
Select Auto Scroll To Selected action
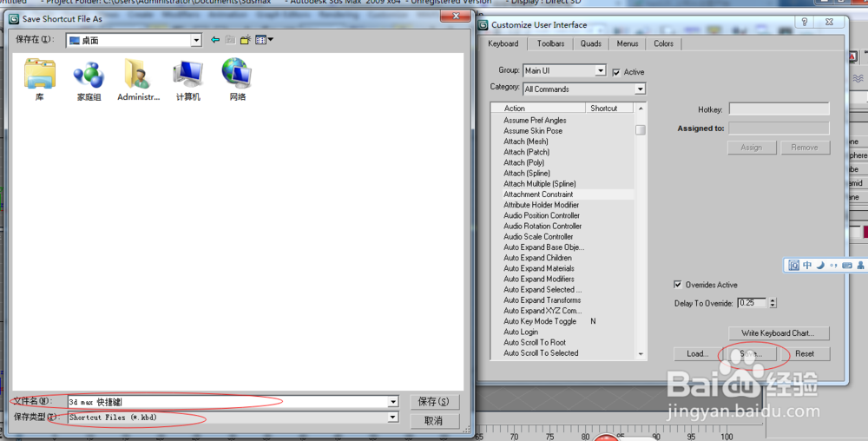pos(541,352)
